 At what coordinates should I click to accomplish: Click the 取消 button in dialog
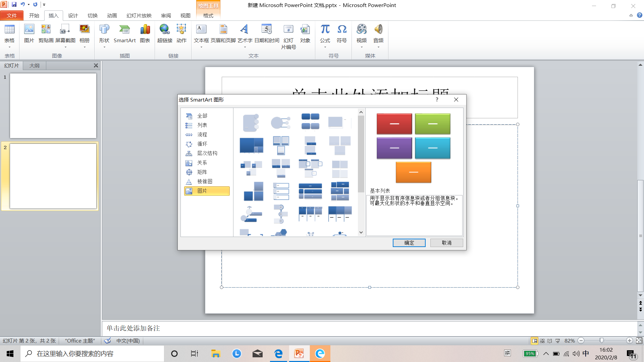point(446,243)
